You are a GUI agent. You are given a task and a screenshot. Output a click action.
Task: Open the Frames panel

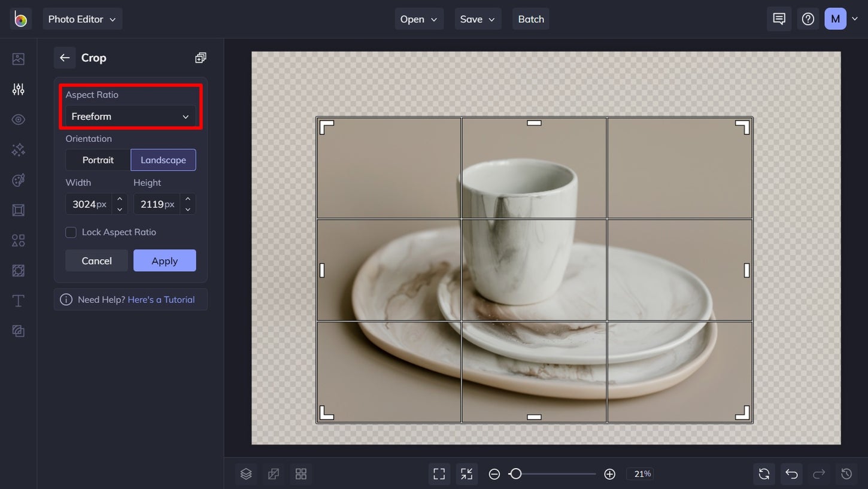click(18, 210)
